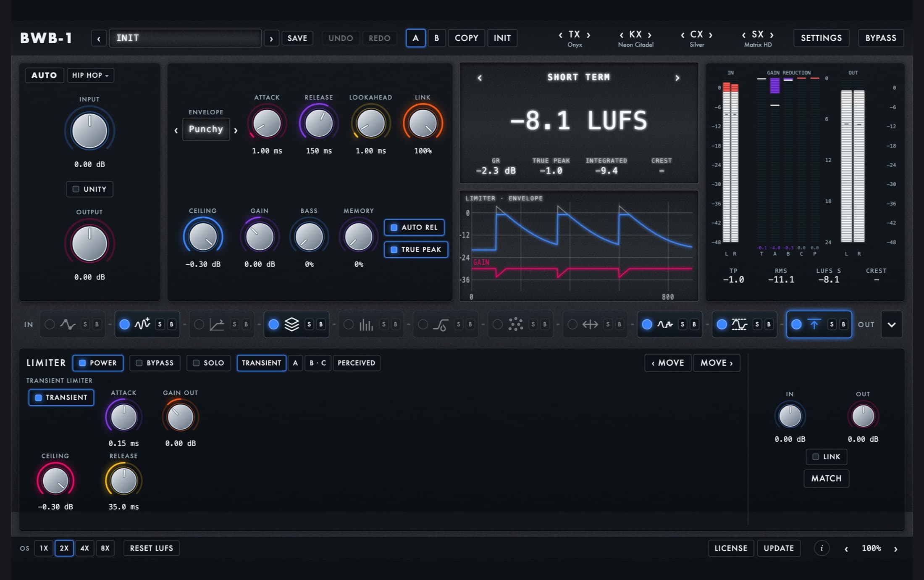Disable the TRUE PEAK toggle

(x=416, y=250)
